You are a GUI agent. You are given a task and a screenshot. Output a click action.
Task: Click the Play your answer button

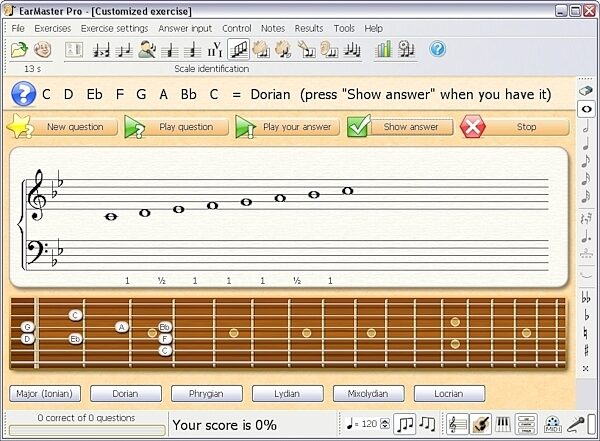[287, 127]
